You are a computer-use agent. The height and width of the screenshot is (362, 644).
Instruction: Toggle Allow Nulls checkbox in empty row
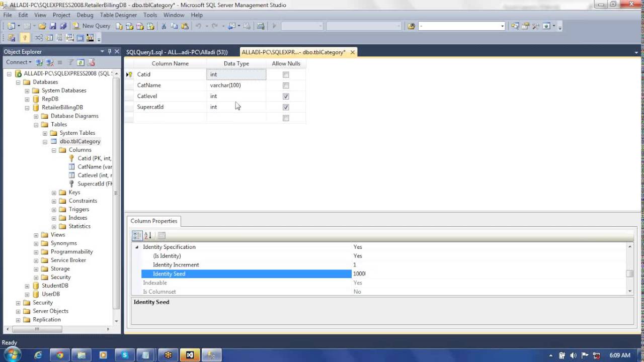(286, 118)
